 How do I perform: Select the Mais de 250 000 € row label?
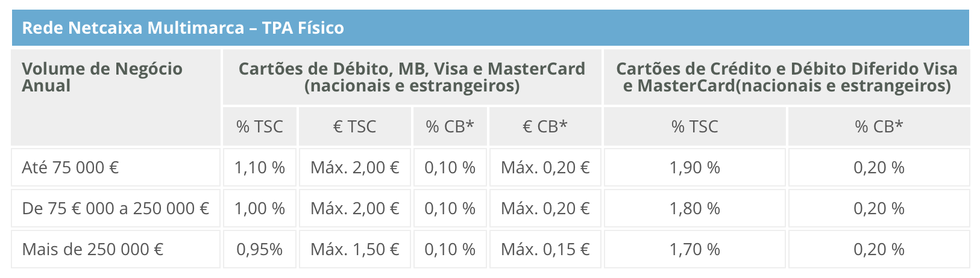93,249
